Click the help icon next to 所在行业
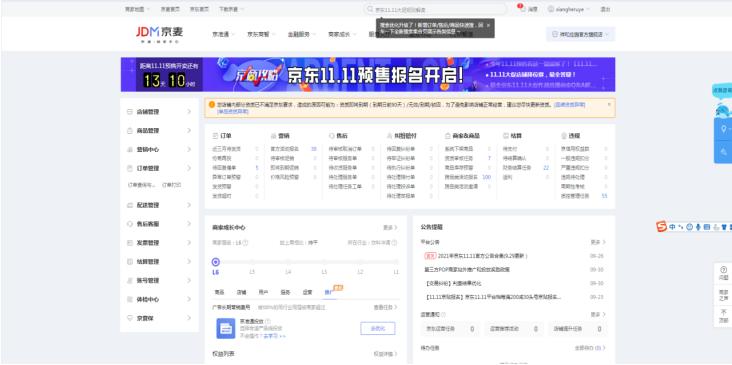Viewport: 732px width, 365px height. click(x=394, y=243)
